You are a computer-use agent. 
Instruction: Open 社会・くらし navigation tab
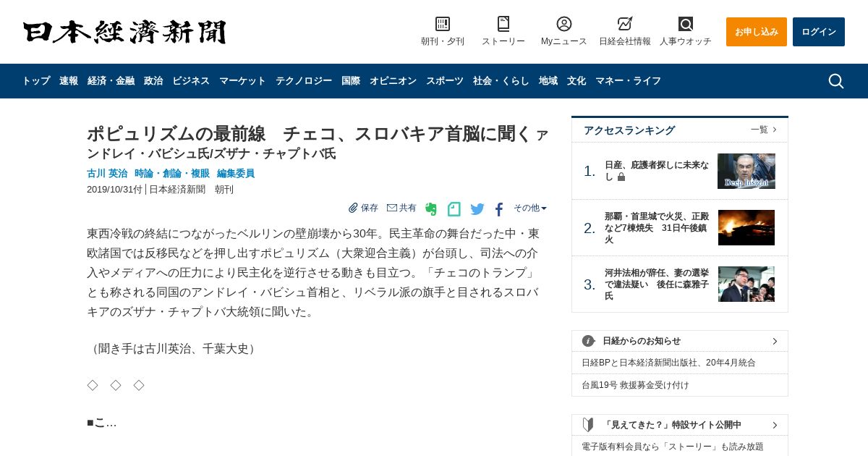coord(501,81)
